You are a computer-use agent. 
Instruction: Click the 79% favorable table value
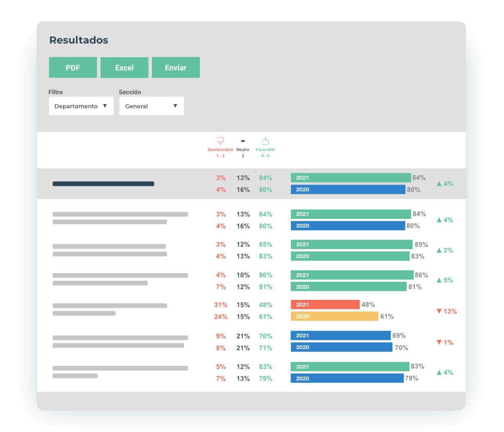coord(266,379)
